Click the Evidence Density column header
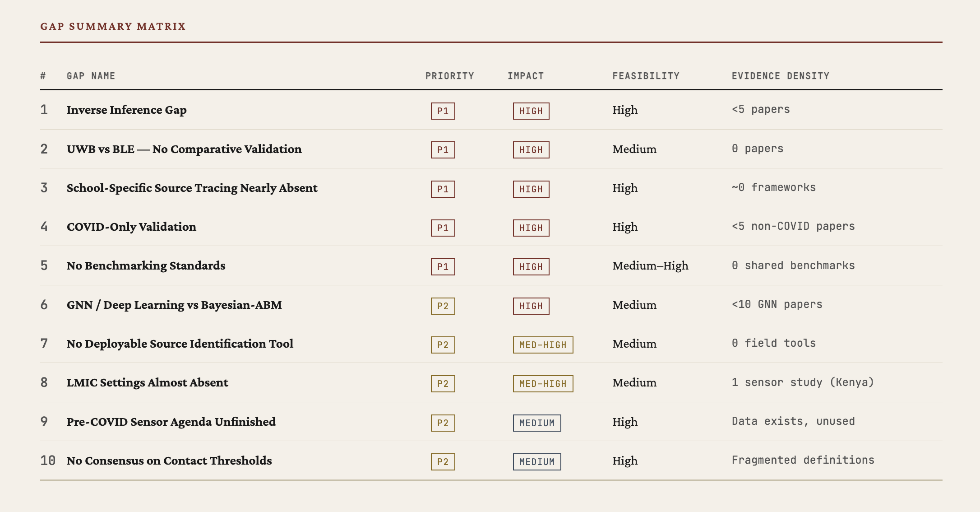Viewport: 980px width, 512px height. [780, 76]
